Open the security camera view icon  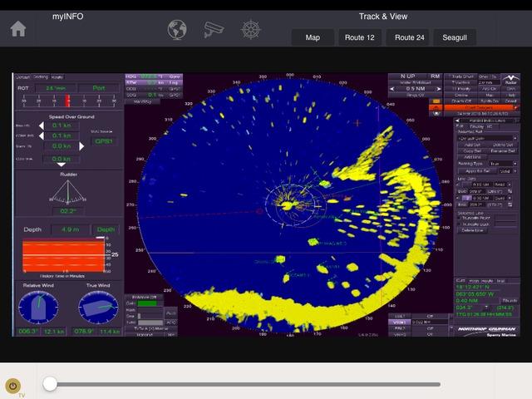coord(214,30)
